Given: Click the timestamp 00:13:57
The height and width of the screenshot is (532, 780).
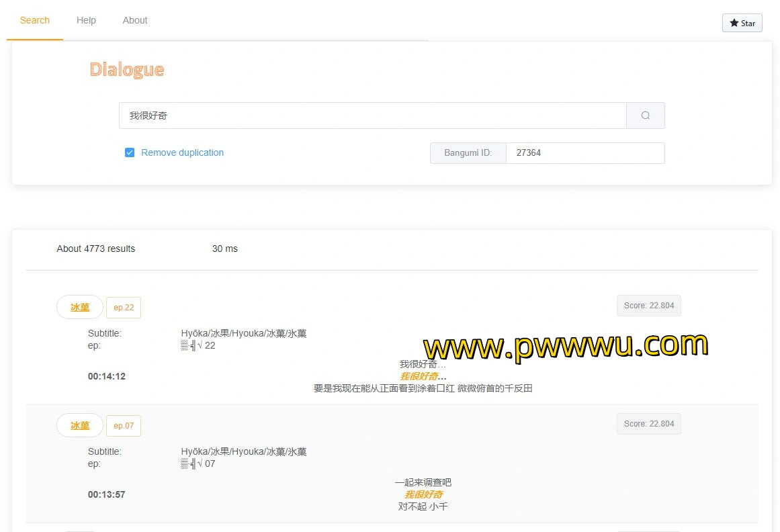Looking at the screenshot, I should click(106, 494).
